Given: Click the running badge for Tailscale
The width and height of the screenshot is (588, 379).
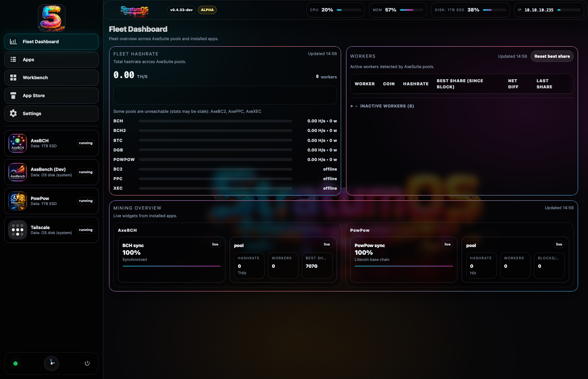Looking at the screenshot, I should pos(86,230).
